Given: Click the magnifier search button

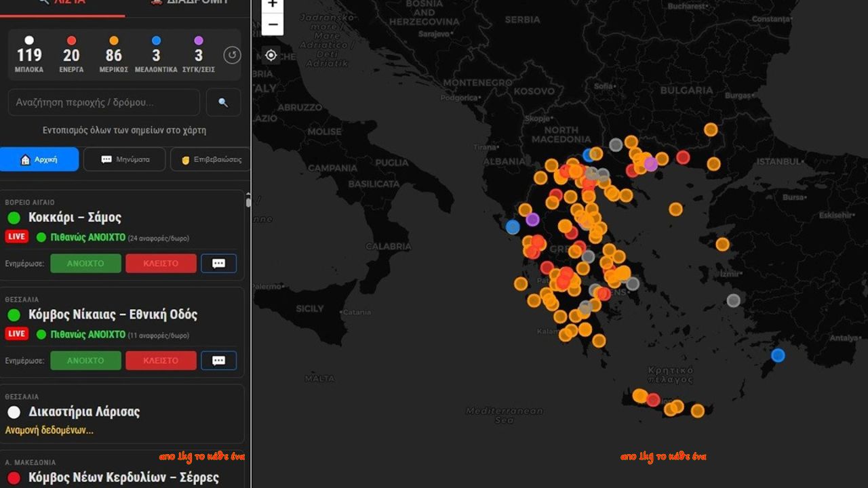Looking at the screenshot, I should click(x=223, y=102).
